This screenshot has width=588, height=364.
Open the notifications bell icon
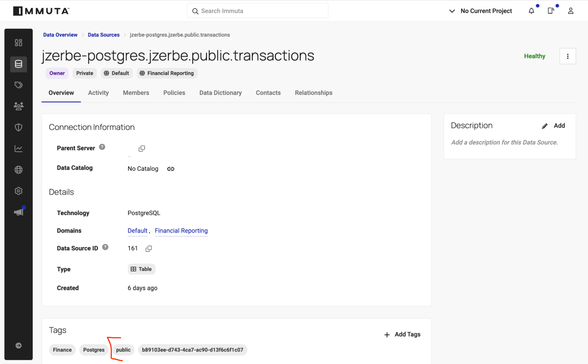[531, 11]
